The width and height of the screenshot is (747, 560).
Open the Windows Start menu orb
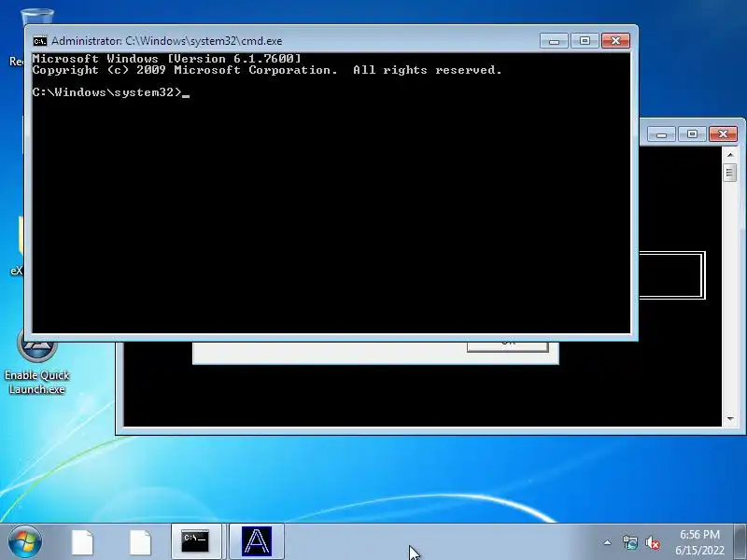(25, 541)
